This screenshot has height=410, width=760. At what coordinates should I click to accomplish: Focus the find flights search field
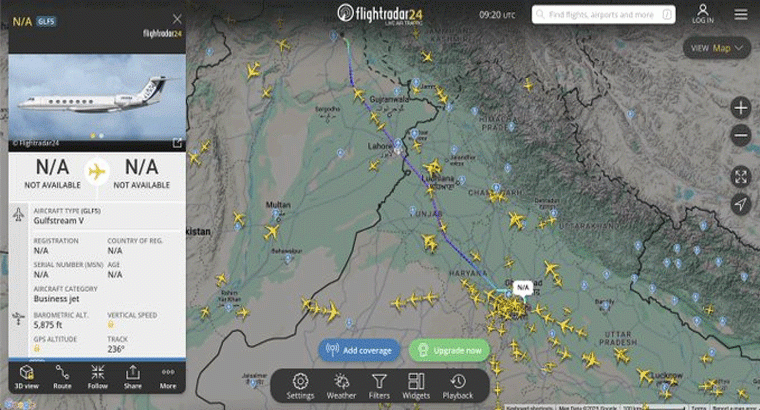coord(603,15)
